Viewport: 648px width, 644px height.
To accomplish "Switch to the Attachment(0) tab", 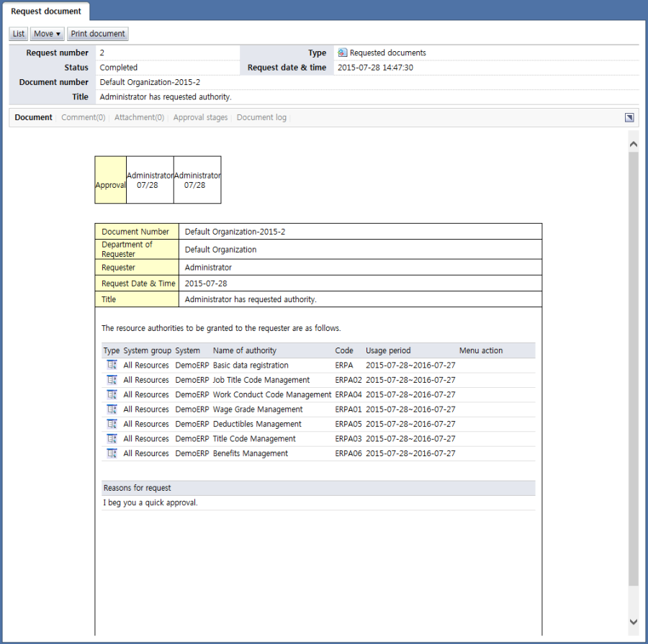I will pos(139,117).
